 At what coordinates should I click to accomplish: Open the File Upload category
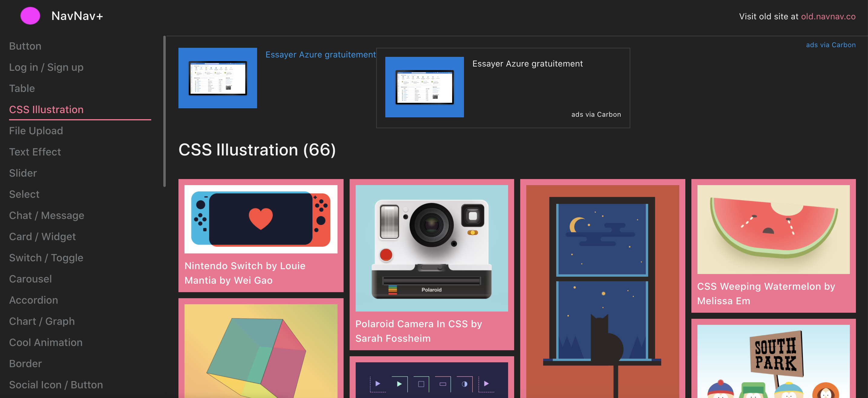[x=36, y=130]
